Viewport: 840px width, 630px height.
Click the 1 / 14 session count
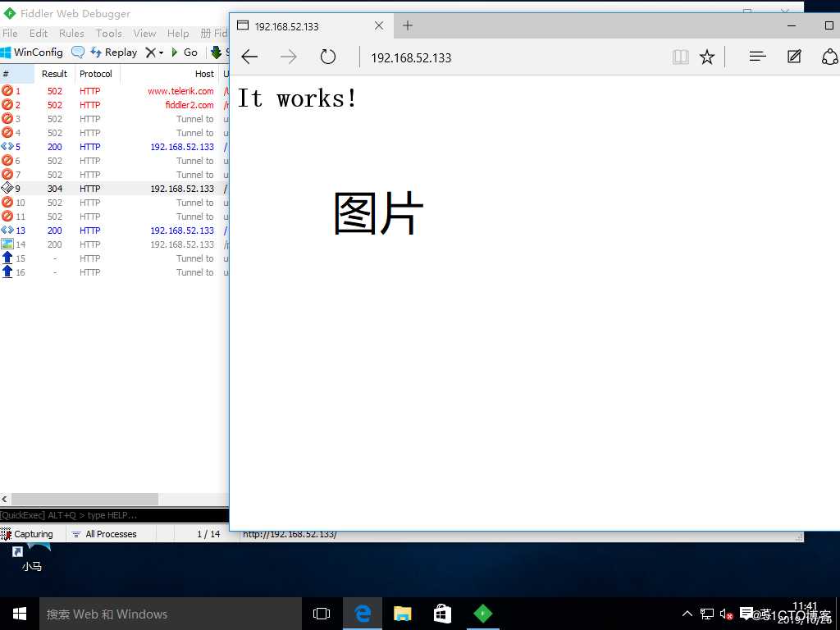pyautogui.click(x=208, y=534)
